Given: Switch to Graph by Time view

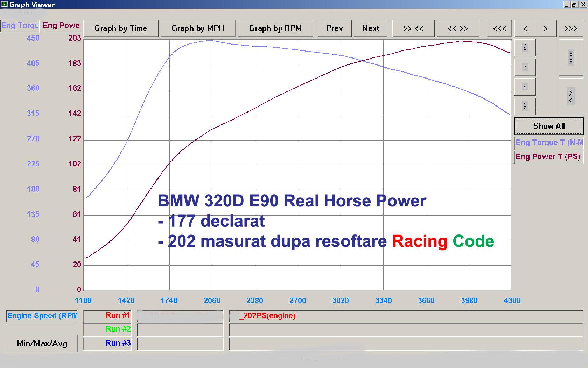Looking at the screenshot, I should (121, 29).
